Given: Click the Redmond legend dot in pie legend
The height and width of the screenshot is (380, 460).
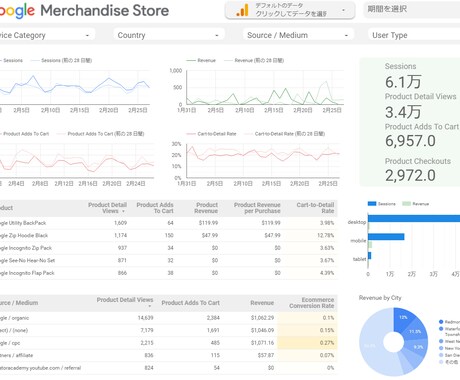Looking at the screenshot, I should [x=441, y=322].
